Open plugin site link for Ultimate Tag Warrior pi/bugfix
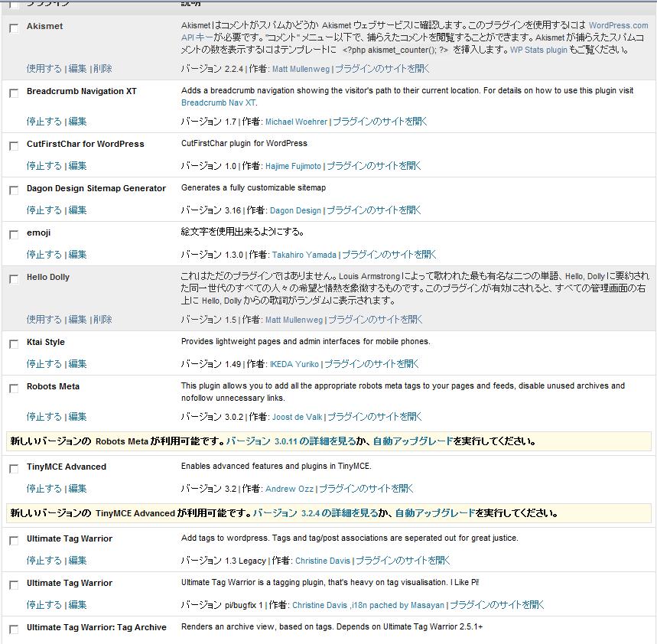Image resolution: width=657 pixels, height=644 pixels. tap(497, 606)
